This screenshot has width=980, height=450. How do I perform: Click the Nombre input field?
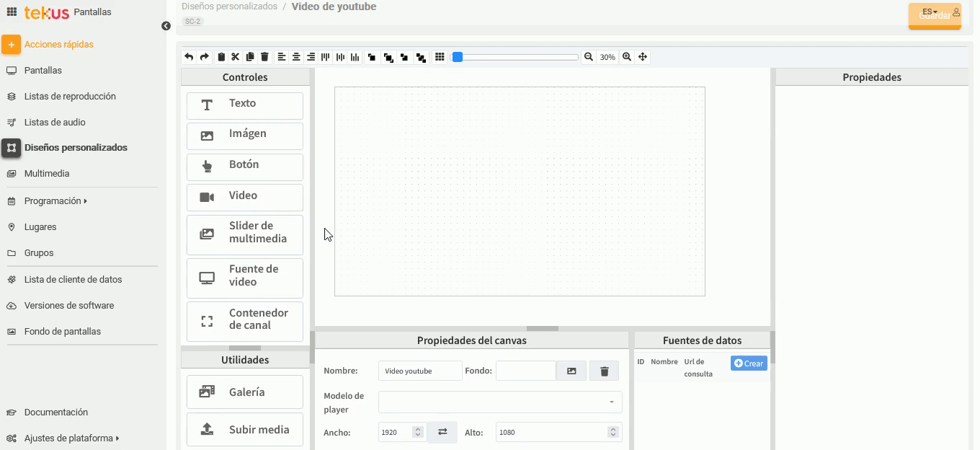[420, 371]
